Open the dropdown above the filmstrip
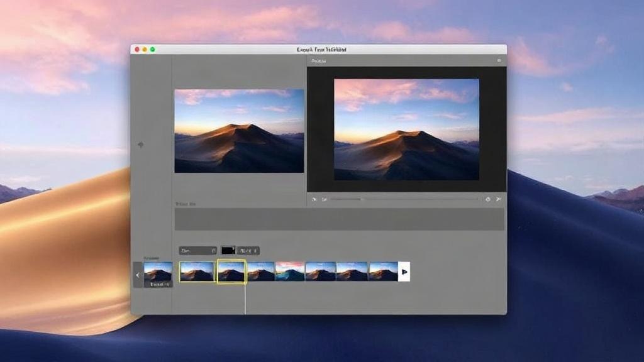 click(198, 250)
